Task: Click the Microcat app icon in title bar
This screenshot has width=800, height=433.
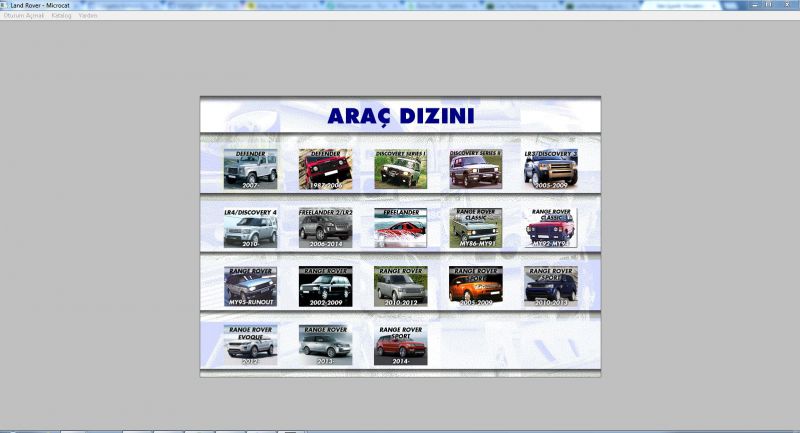Action: click(4, 5)
